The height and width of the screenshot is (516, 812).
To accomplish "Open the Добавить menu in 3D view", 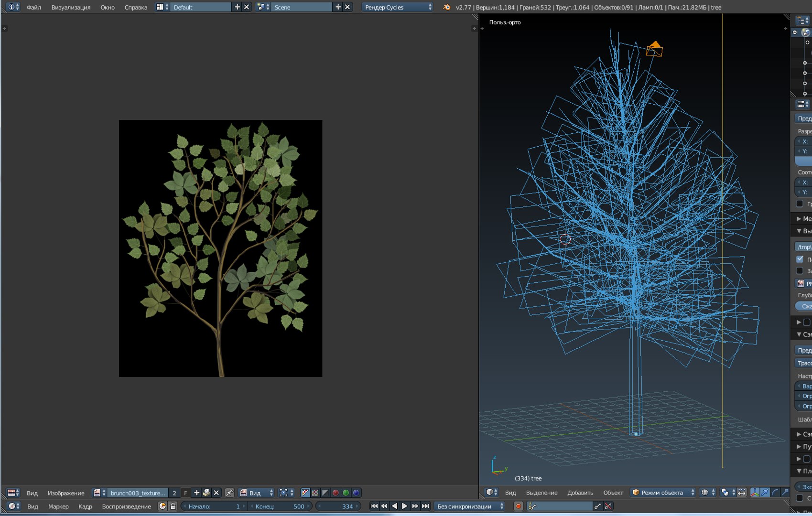I will (x=580, y=492).
